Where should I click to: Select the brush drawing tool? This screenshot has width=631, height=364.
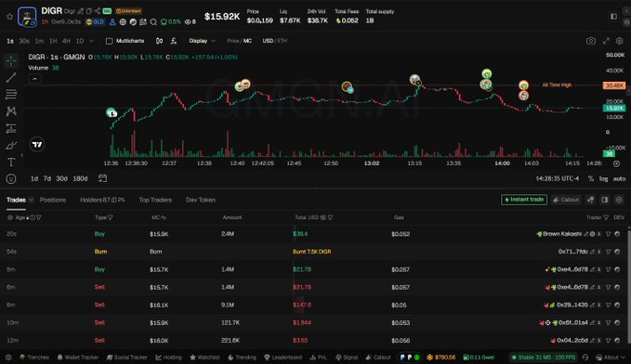[x=11, y=145]
